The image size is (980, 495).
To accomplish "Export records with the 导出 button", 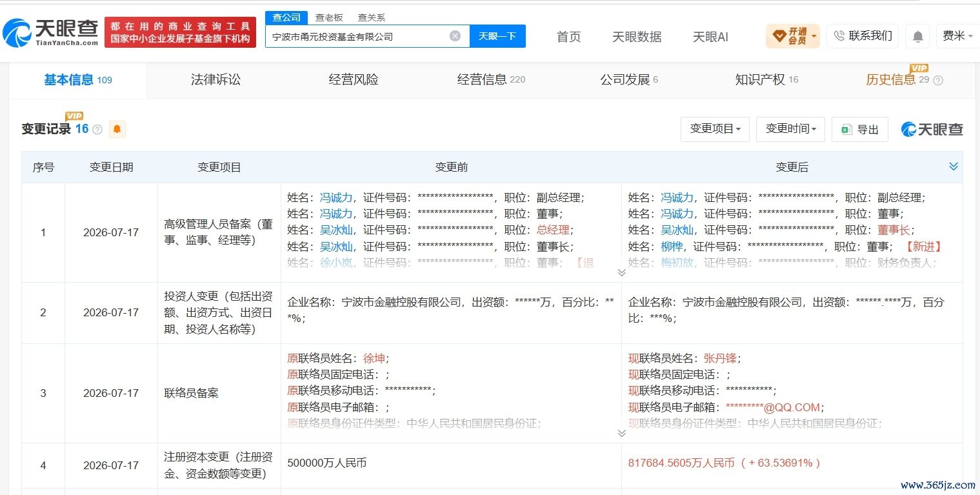I will (859, 129).
